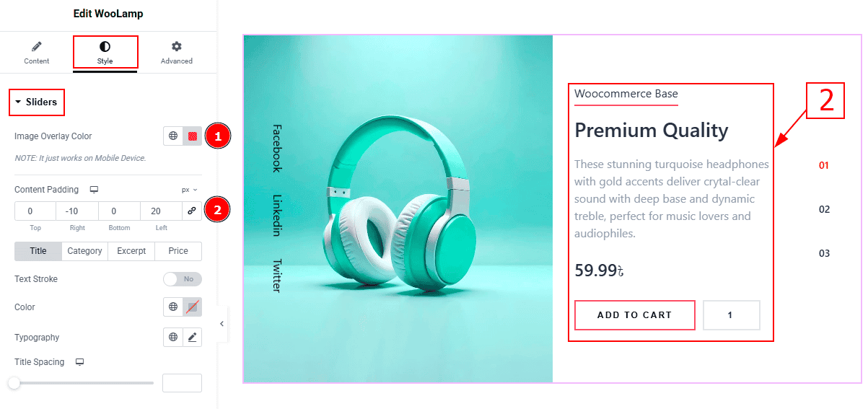Screen dimensions: 868x409
Task: Go to slide 02
Action: 824,209
